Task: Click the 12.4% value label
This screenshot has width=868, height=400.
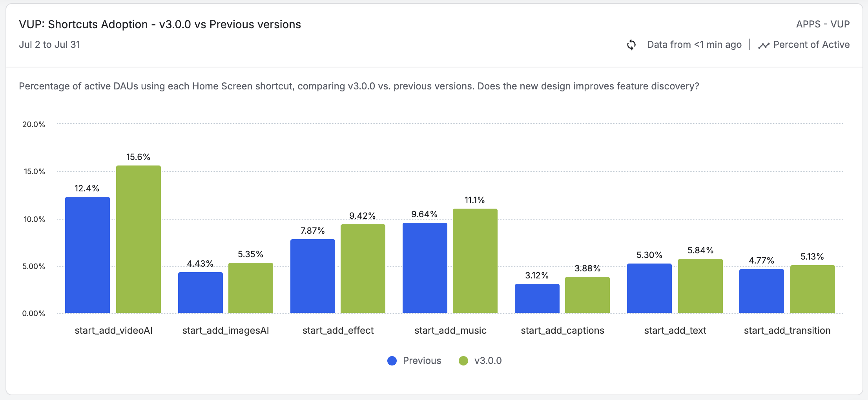Action: [87, 188]
